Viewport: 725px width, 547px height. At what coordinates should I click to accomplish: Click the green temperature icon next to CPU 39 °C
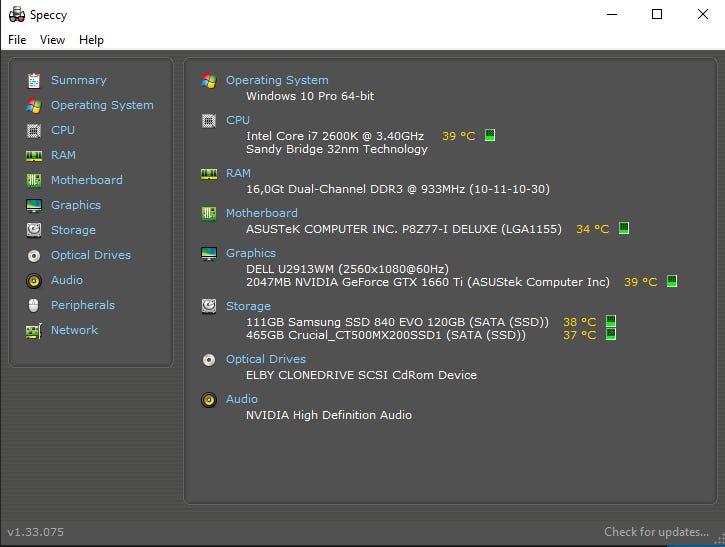[x=490, y=135]
